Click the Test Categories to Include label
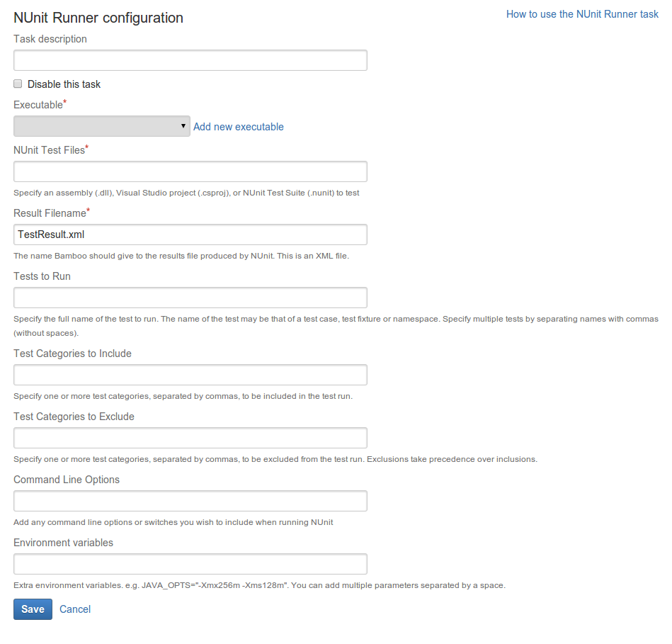Viewport: 672px width, 644px height. click(x=72, y=354)
